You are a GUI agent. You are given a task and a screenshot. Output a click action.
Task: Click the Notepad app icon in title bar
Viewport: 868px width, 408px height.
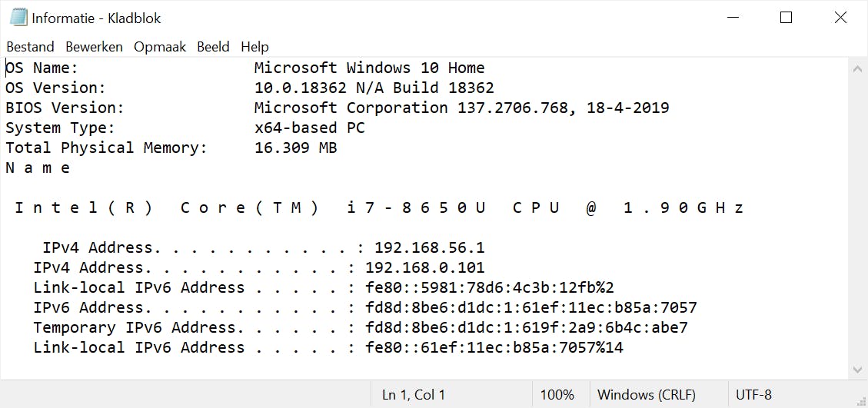pos(18,17)
